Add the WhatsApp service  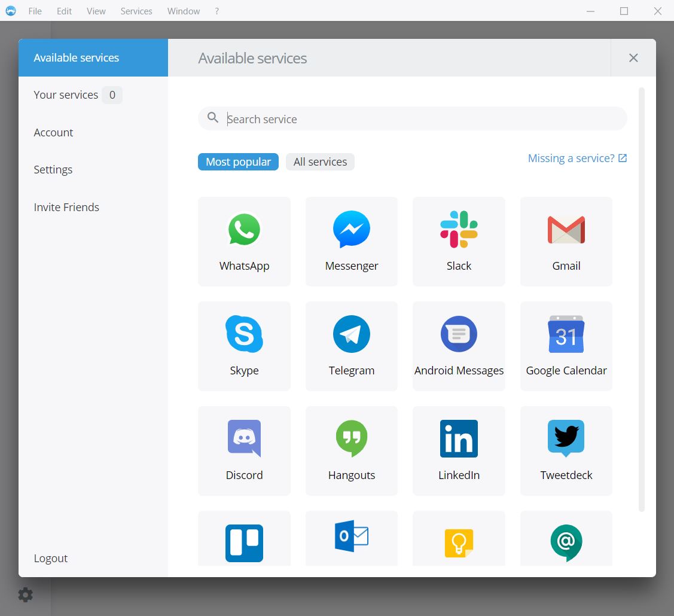pos(244,241)
